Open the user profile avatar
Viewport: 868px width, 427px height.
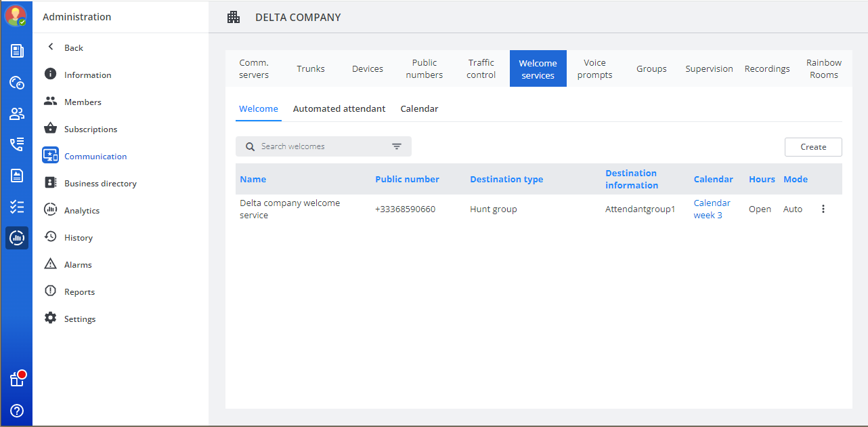[16, 16]
